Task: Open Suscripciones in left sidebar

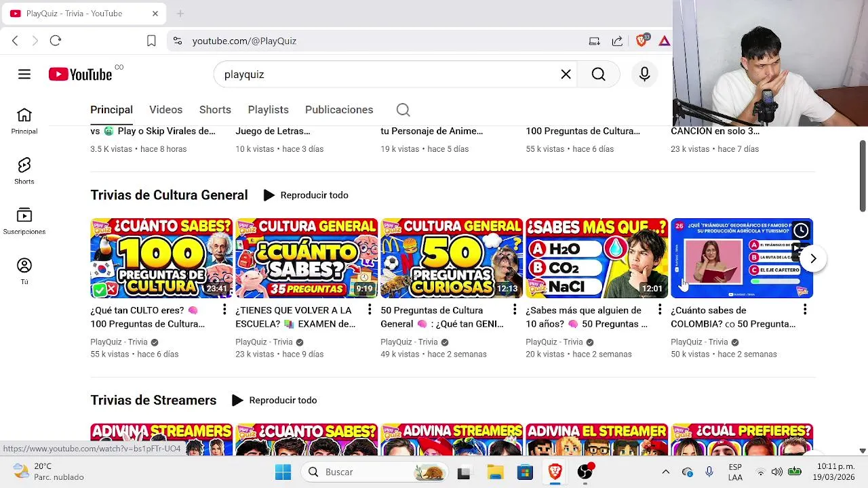Action: [24, 222]
